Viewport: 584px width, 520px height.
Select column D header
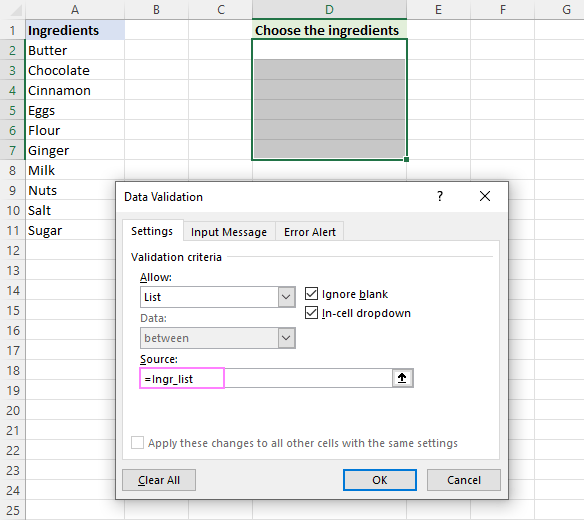[x=329, y=9]
